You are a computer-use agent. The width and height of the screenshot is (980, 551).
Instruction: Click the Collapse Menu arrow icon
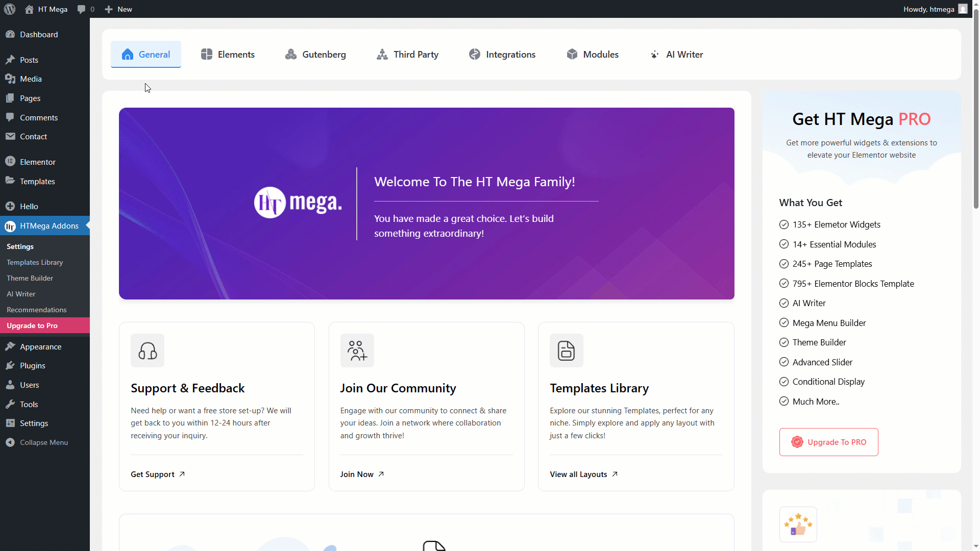(10, 442)
